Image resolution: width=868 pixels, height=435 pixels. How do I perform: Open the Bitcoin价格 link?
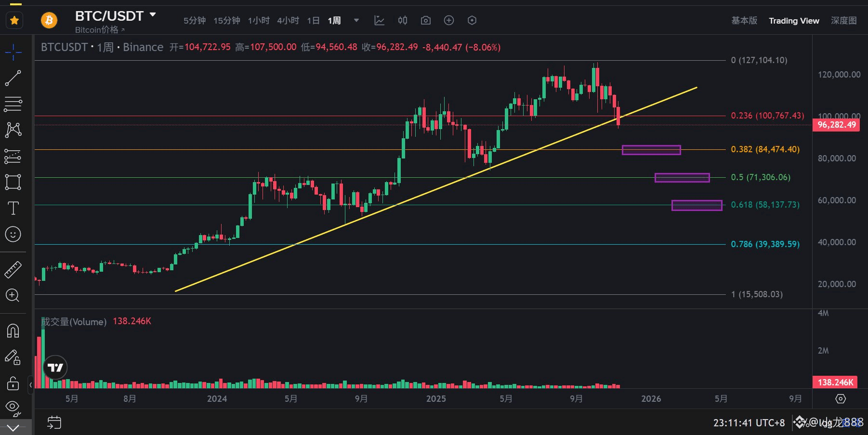point(100,30)
